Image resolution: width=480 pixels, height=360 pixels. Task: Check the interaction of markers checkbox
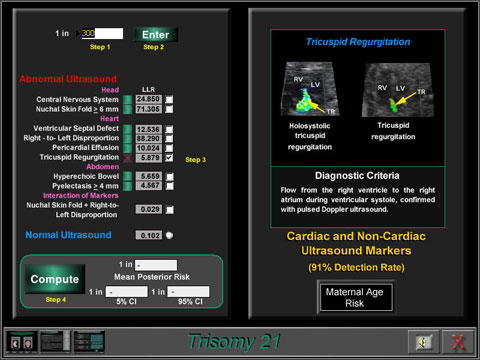tap(169, 210)
